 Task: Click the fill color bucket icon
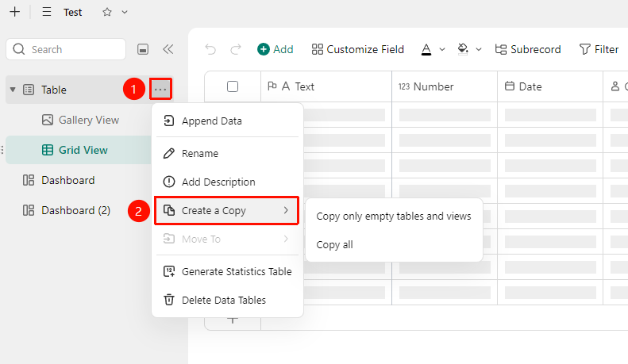[x=463, y=49]
